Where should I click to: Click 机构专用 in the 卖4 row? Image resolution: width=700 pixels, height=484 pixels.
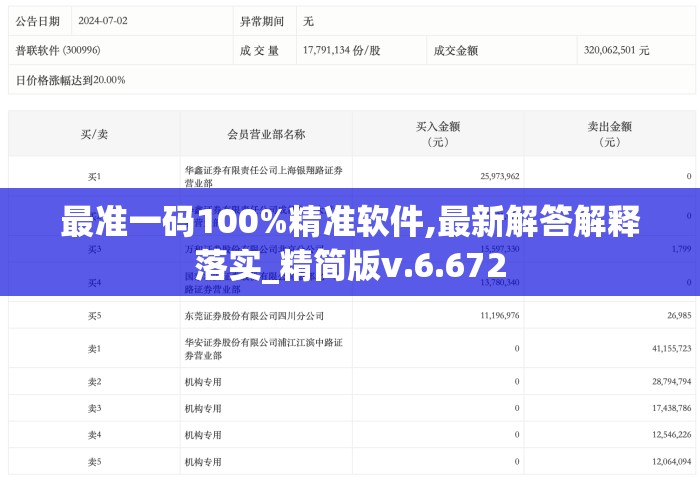pos(203,434)
